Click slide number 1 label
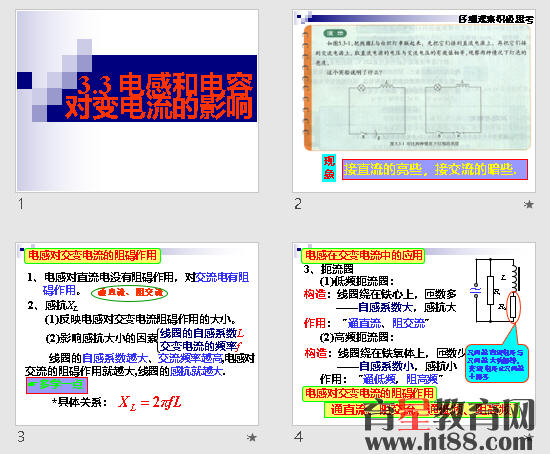 [x=21, y=204]
